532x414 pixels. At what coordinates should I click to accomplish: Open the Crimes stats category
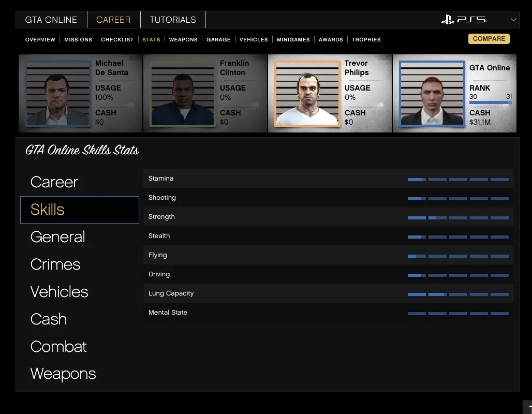[x=55, y=264]
